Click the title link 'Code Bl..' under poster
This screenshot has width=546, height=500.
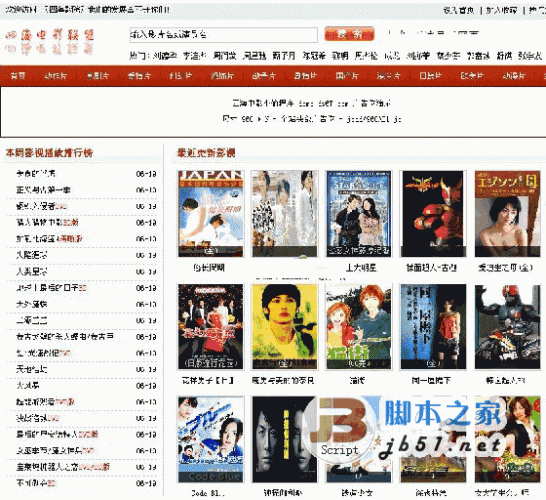(208, 493)
